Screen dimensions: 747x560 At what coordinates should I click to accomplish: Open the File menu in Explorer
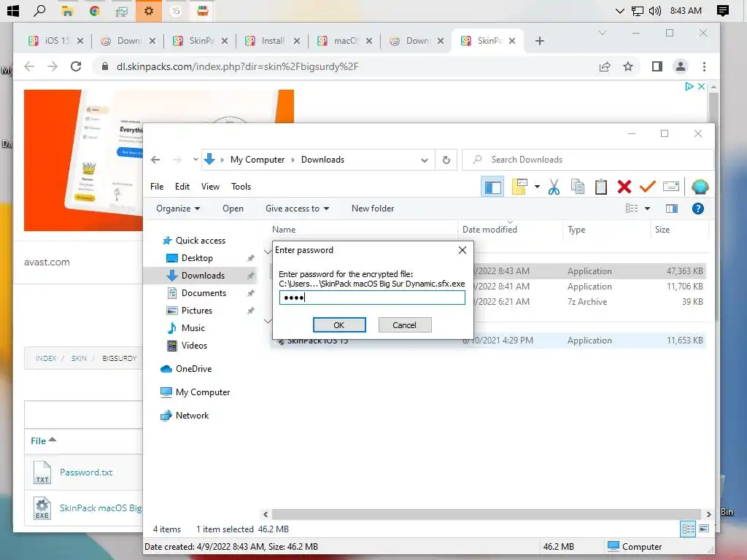[157, 187]
